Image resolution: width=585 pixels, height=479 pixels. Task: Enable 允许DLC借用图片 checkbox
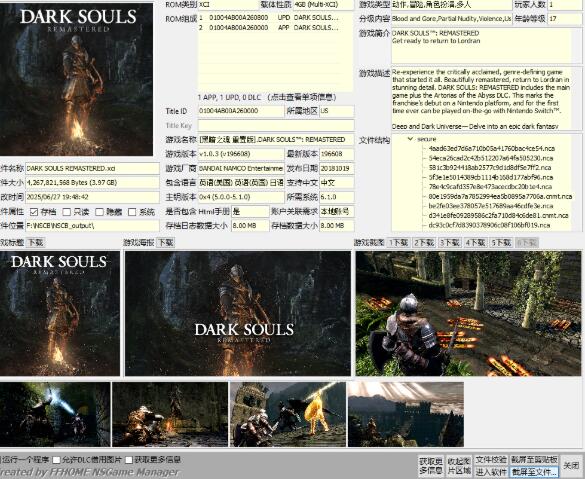tap(57, 460)
